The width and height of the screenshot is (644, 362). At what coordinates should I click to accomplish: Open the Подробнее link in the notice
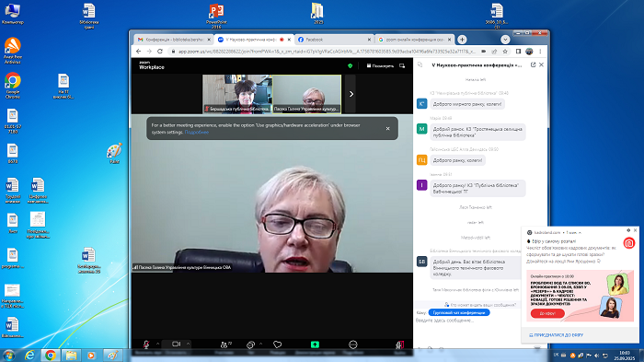pos(197,132)
